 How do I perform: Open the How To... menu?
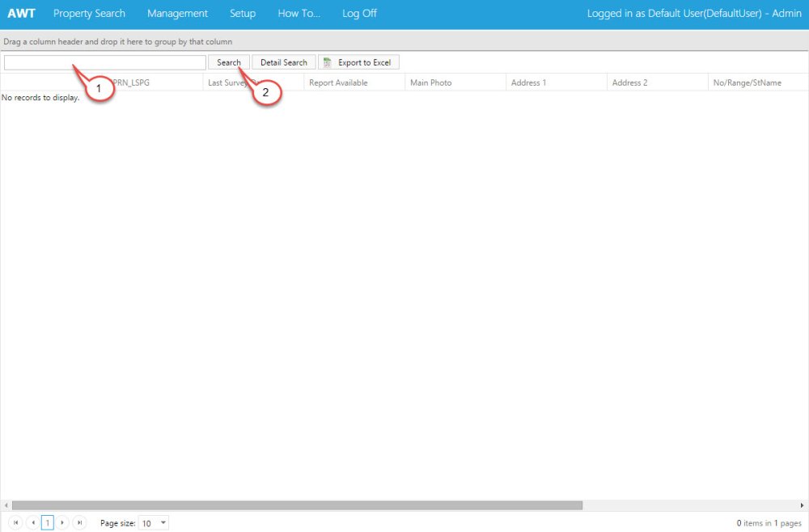pyautogui.click(x=299, y=14)
